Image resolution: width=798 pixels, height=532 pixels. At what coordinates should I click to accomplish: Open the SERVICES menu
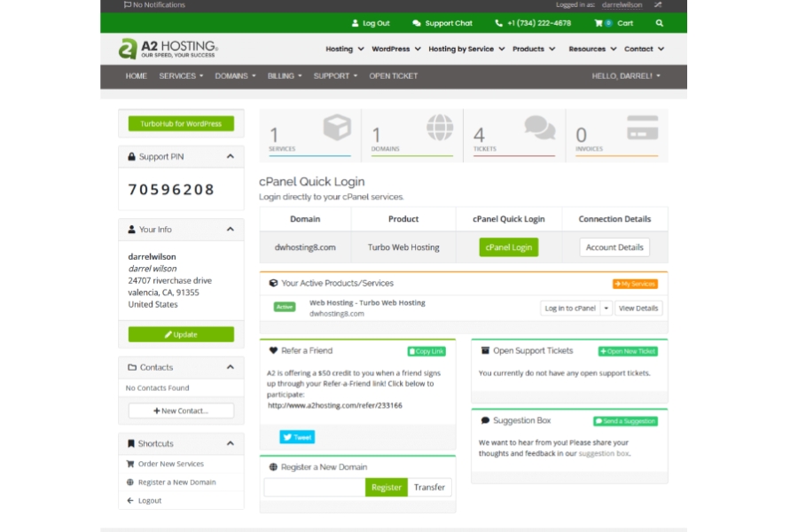coord(181,76)
